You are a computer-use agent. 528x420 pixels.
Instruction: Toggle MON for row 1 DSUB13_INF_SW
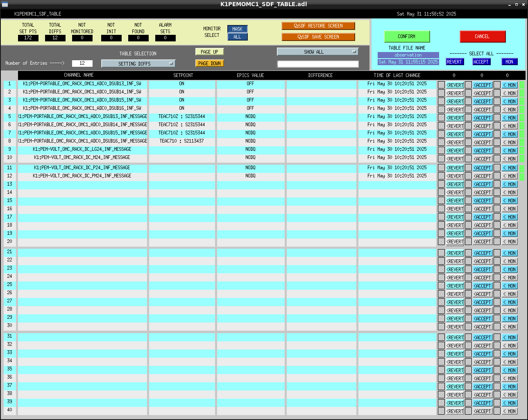[x=510, y=85]
